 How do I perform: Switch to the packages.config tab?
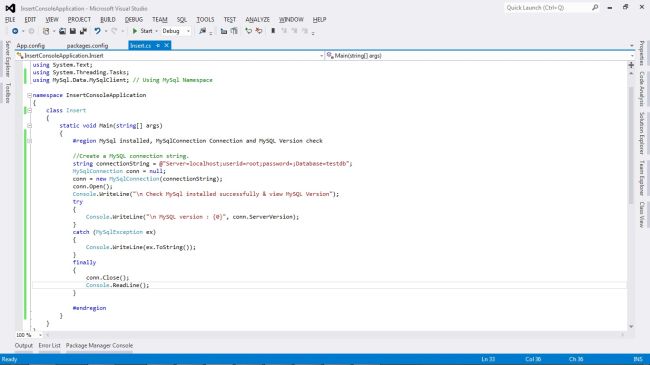pos(87,46)
